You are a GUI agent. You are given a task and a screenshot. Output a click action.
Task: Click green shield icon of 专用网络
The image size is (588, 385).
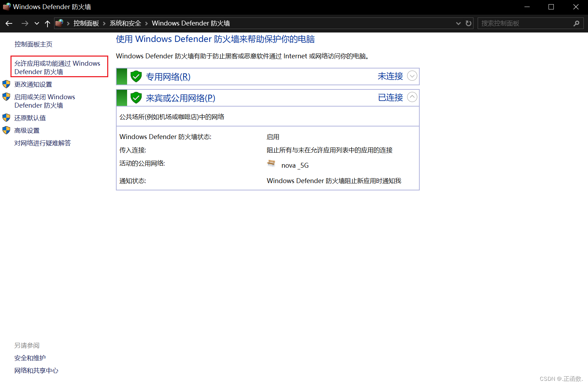[136, 77]
